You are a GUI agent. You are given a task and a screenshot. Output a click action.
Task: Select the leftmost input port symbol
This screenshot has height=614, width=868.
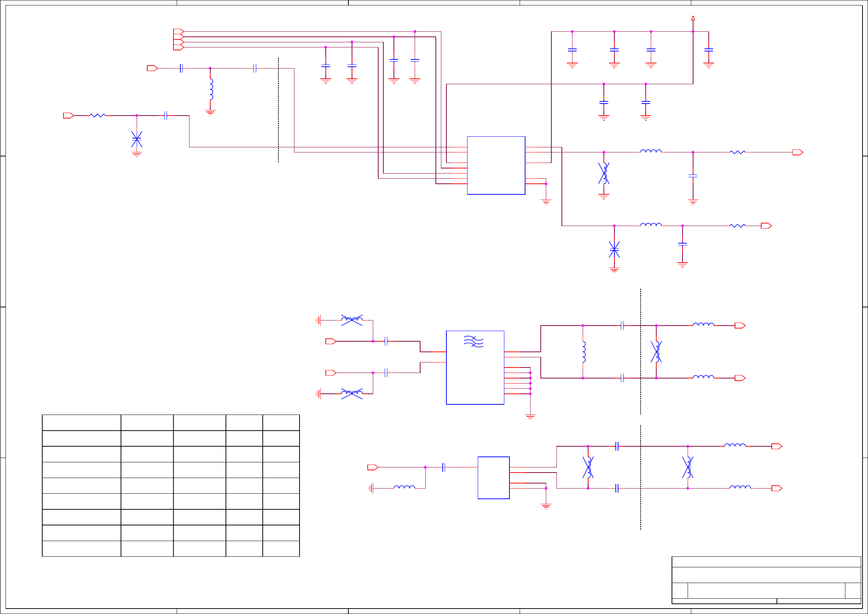coord(68,115)
